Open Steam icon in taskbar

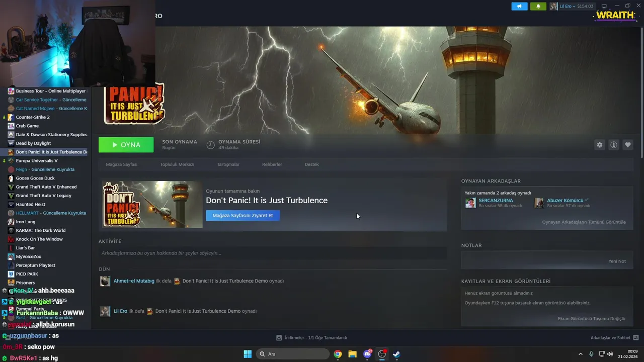click(396, 354)
